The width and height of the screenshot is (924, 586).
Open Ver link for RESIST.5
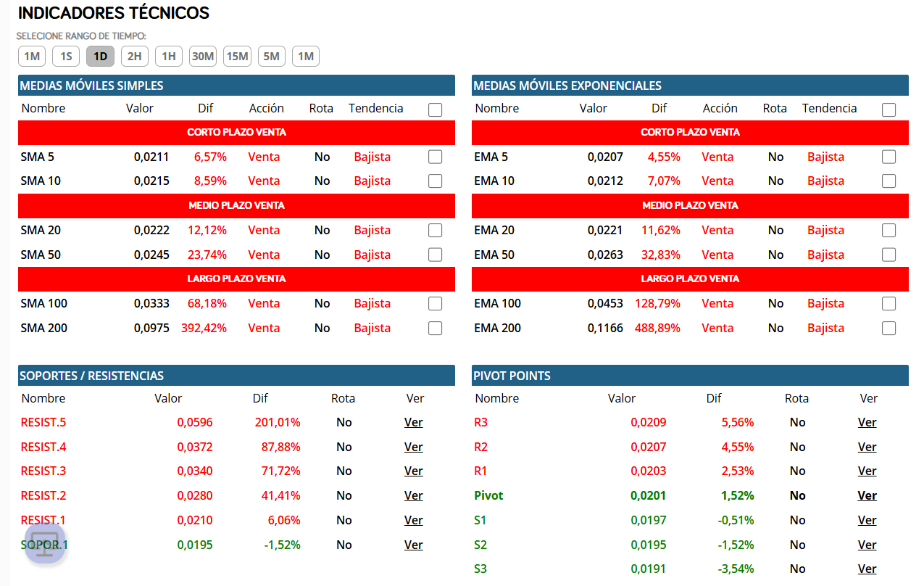(414, 422)
